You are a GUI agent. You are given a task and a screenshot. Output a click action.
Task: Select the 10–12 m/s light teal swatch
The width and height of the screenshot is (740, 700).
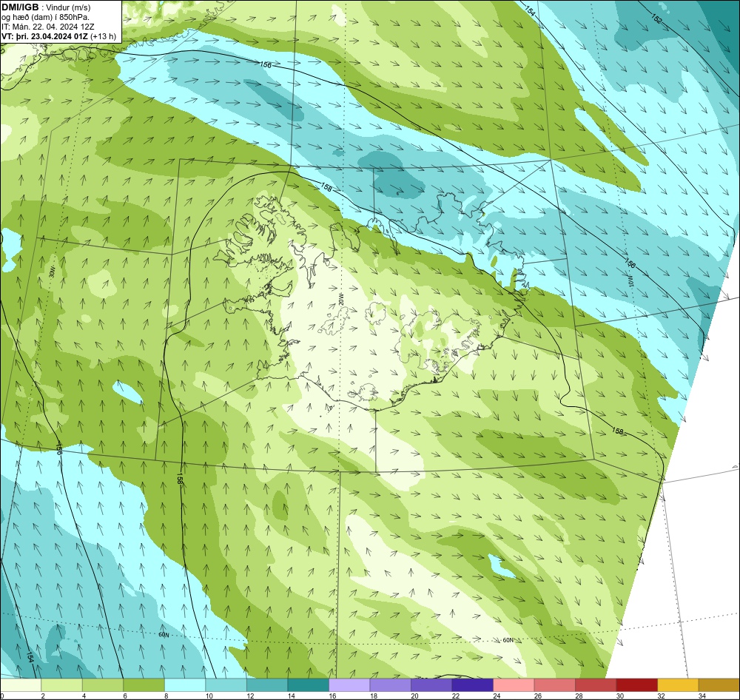[226, 684]
